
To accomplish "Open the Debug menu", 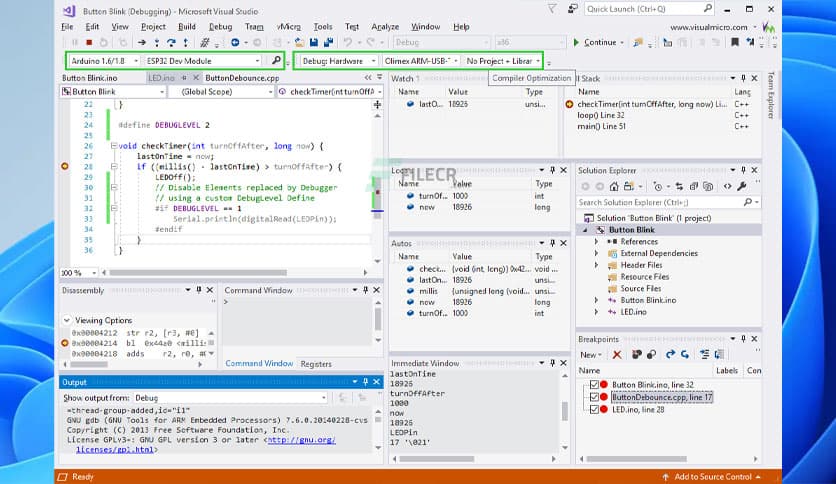I will coord(220,27).
